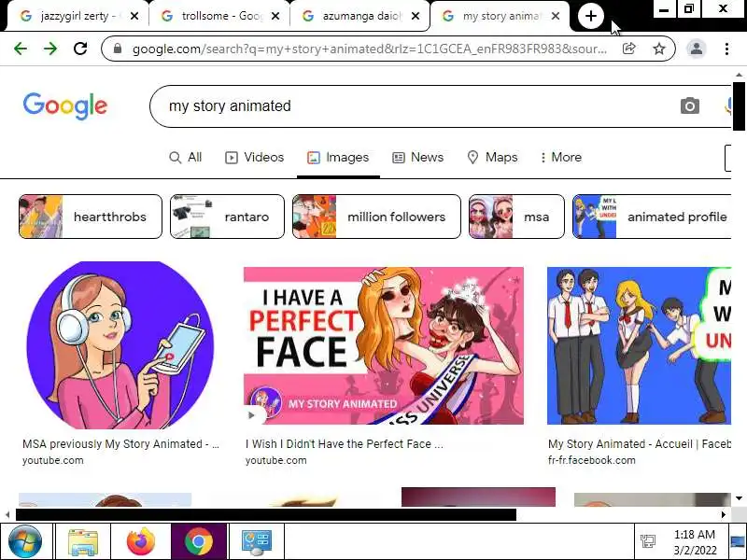Switch to News search results
Image resolution: width=747 pixels, height=560 pixels.
pyautogui.click(x=417, y=157)
